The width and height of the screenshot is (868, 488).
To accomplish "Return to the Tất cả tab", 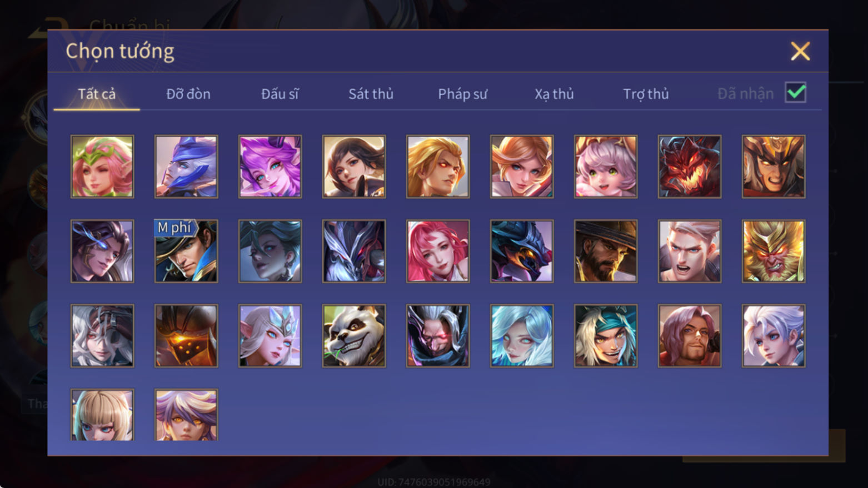I will click(97, 94).
